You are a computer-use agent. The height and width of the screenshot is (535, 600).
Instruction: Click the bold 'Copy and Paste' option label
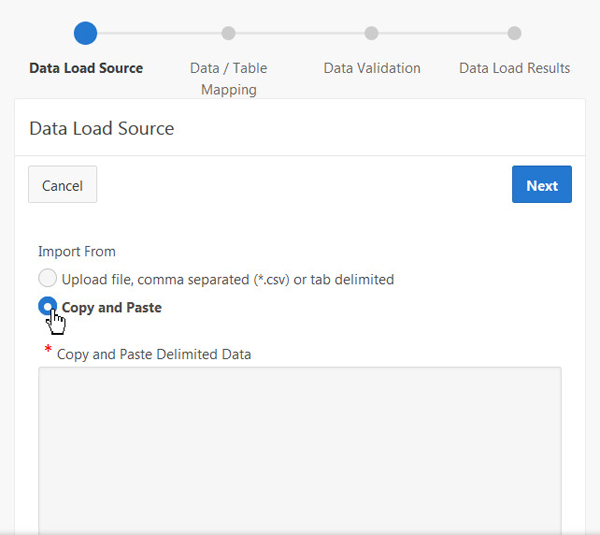coord(112,307)
